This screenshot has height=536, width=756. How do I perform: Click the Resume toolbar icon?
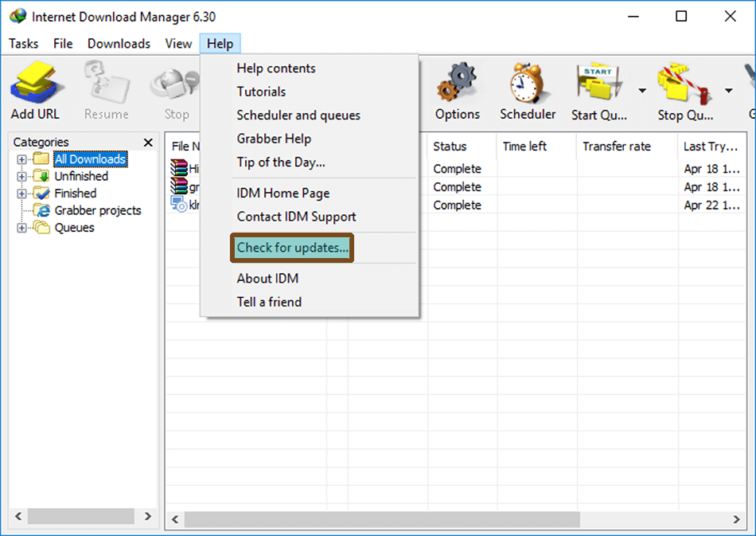click(106, 88)
